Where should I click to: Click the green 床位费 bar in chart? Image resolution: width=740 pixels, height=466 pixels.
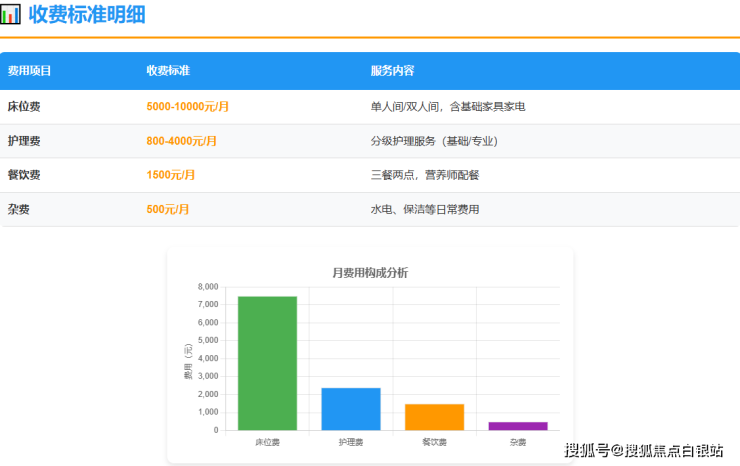[267, 363]
